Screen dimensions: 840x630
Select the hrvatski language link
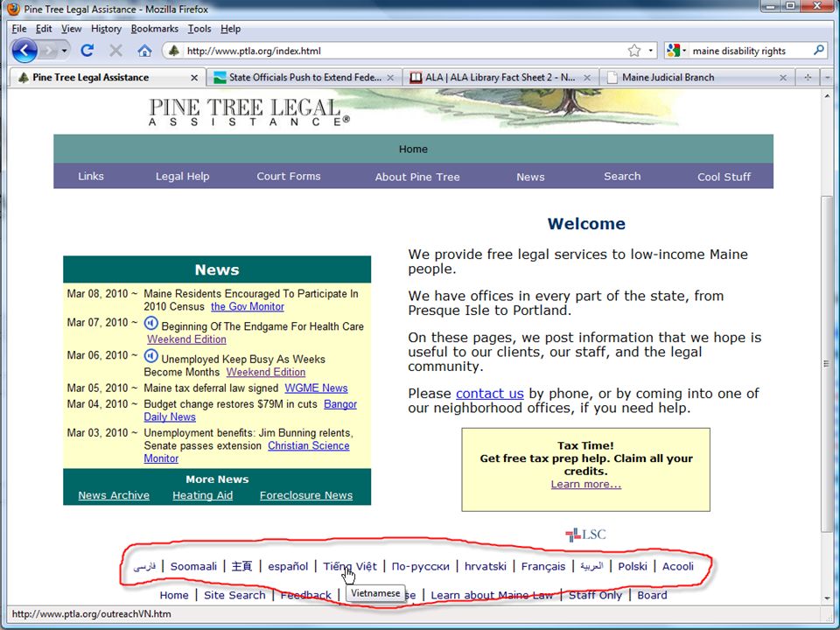(486, 566)
